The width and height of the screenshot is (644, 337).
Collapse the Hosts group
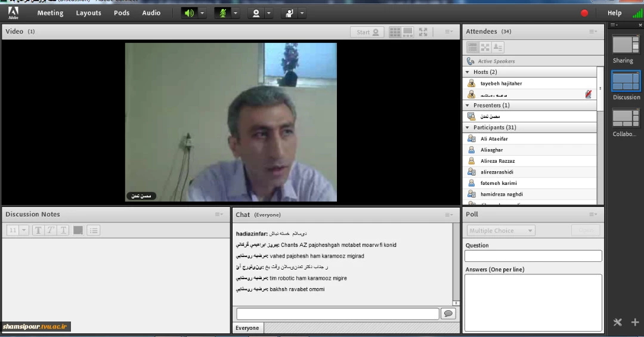pyautogui.click(x=467, y=72)
